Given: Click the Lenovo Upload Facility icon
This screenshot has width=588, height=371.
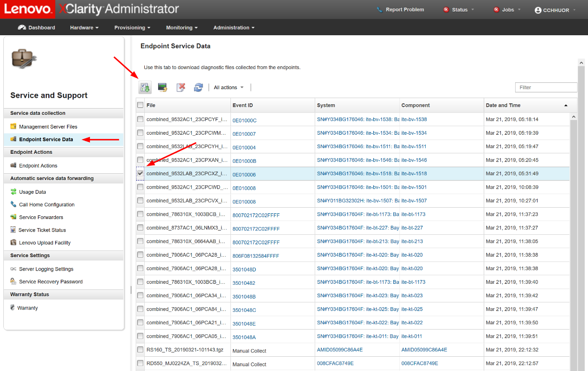Looking at the screenshot, I should point(14,242).
